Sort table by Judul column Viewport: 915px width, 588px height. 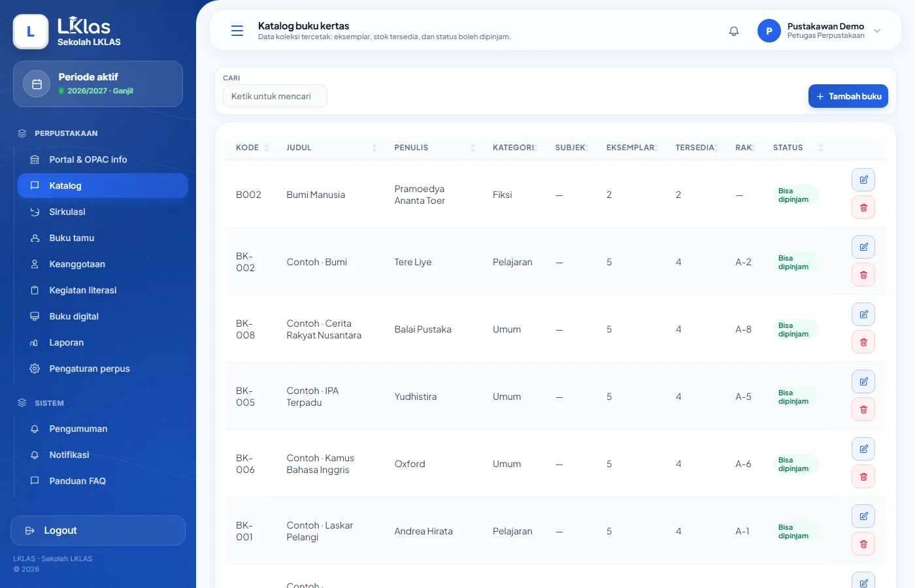point(331,148)
